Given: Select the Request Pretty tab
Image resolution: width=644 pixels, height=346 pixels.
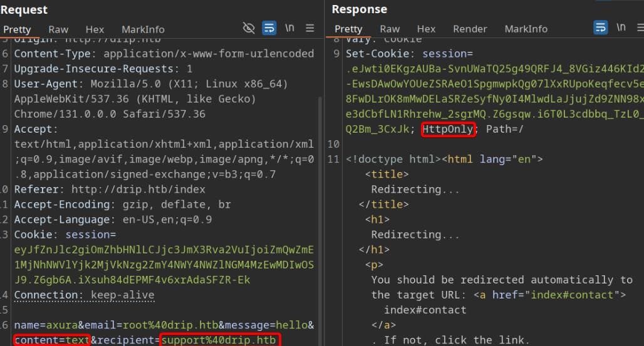Looking at the screenshot, I should pyautogui.click(x=16, y=29).
